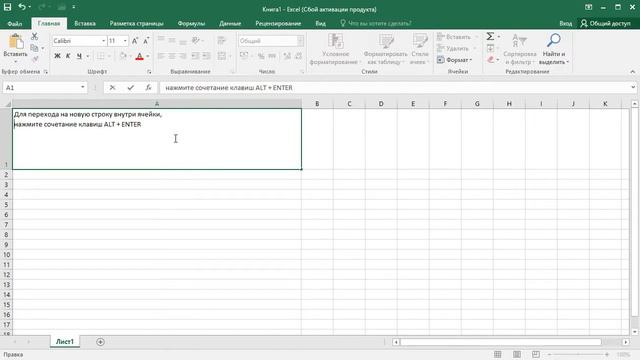Click the Fill down icon below AutoSum
This screenshot has height=360, width=640.
(491, 48)
